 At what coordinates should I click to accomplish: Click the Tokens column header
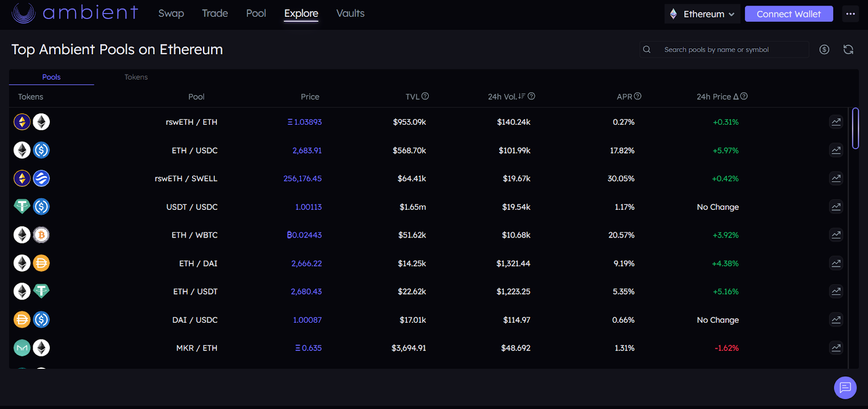click(x=30, y=97)
